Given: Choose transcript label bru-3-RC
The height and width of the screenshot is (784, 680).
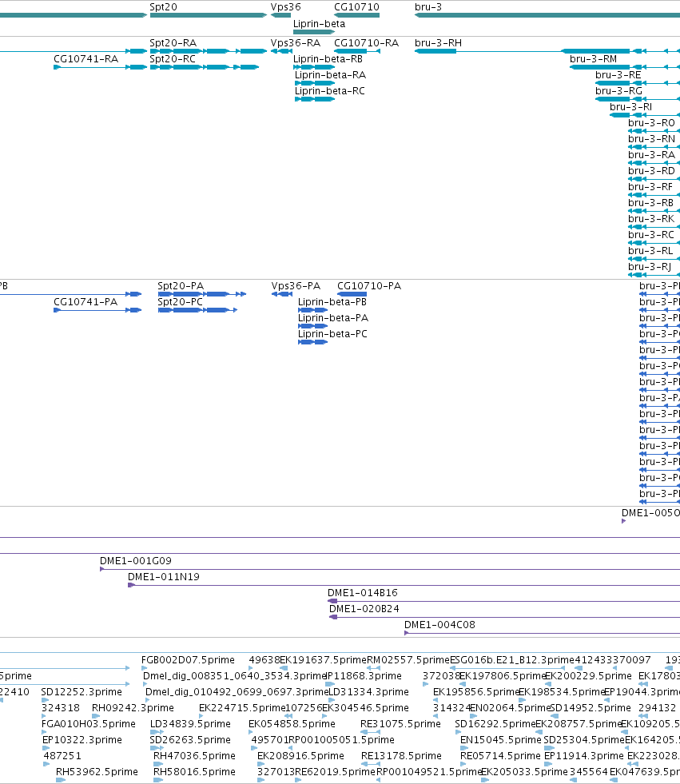Looking at the screenshot, I should pos(651,235).
